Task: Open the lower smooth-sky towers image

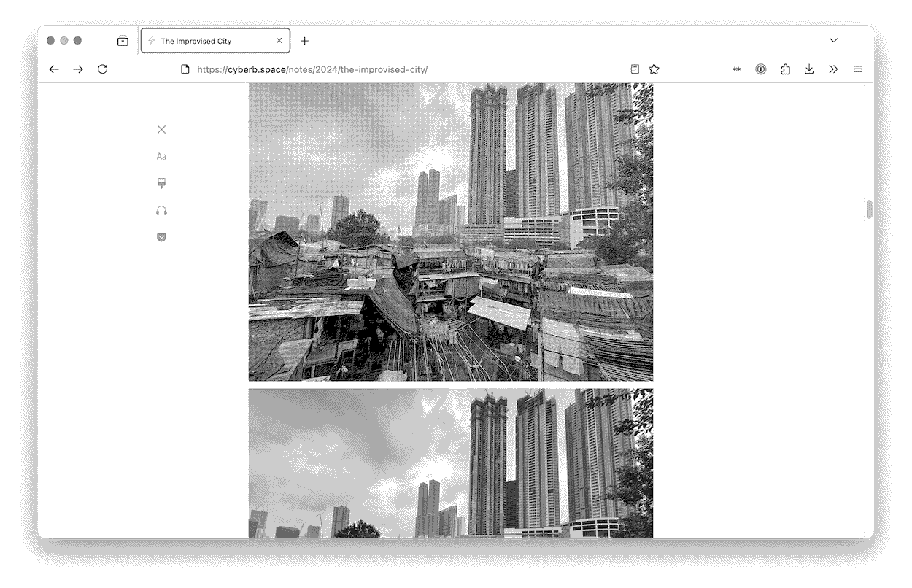Action: click(x=451, y=463)
